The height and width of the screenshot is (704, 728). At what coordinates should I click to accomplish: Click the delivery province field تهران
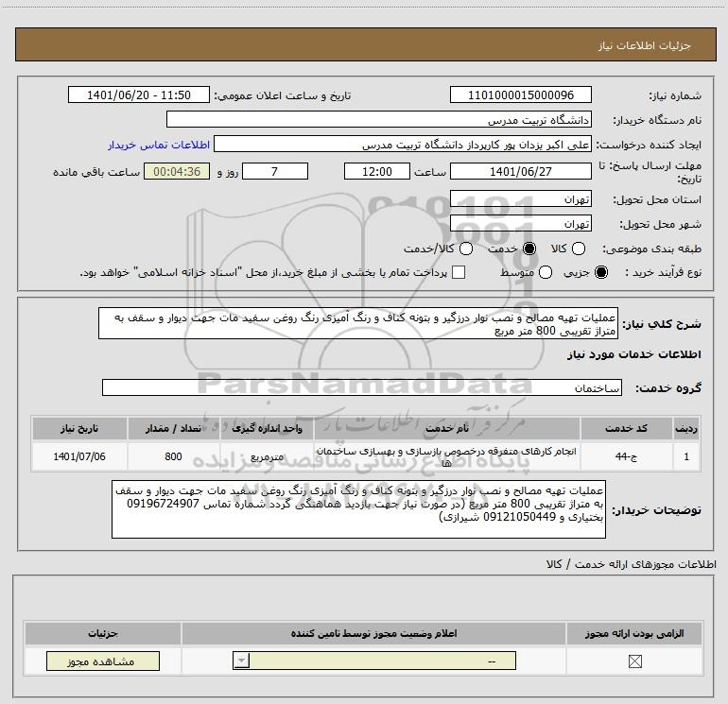(520, 198)
